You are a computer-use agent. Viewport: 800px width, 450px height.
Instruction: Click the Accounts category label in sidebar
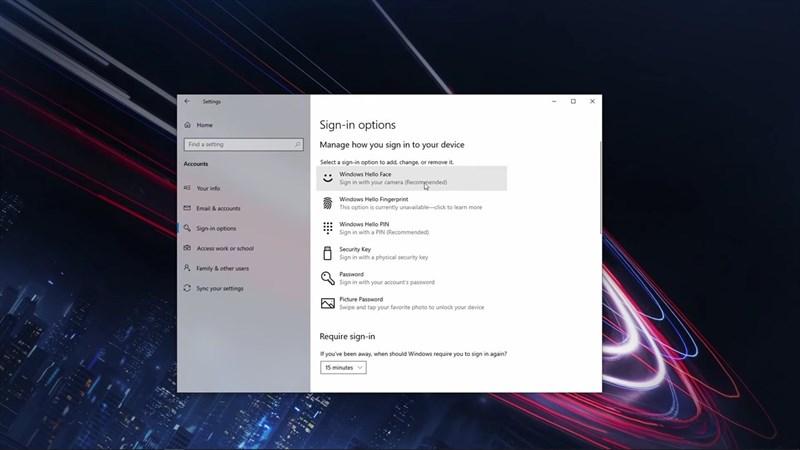point(196,164)
